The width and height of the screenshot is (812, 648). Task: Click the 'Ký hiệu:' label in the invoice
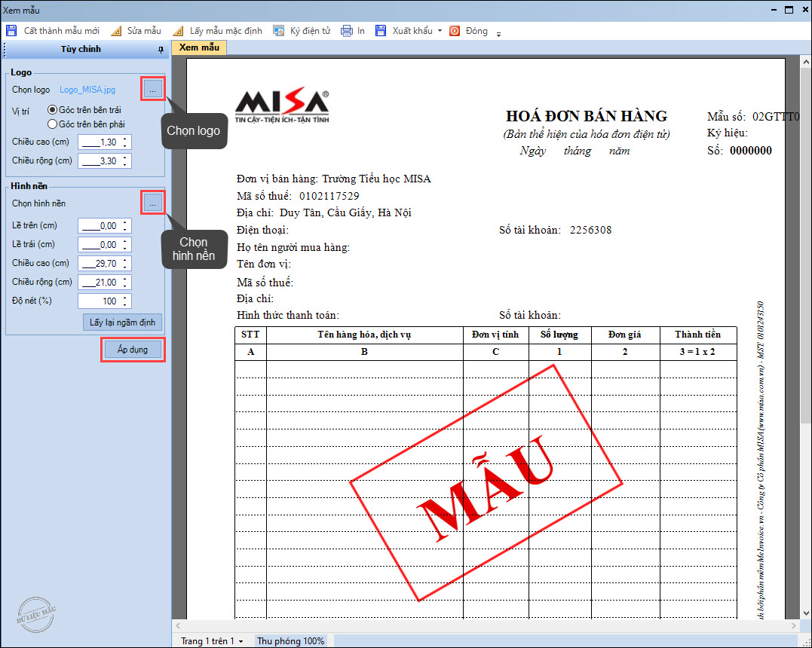(728, 133)
